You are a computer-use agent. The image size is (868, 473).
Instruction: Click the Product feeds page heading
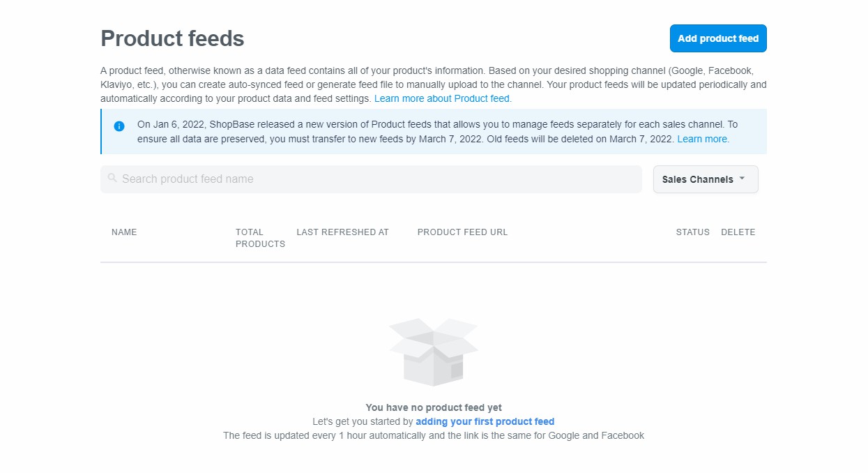[x=172, y=38]
